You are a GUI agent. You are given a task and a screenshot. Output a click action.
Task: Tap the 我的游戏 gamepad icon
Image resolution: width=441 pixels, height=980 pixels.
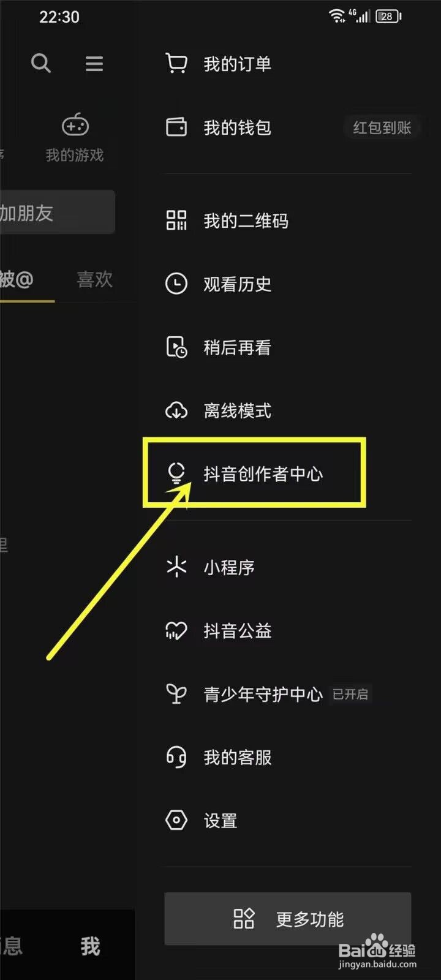coord(75,125)
